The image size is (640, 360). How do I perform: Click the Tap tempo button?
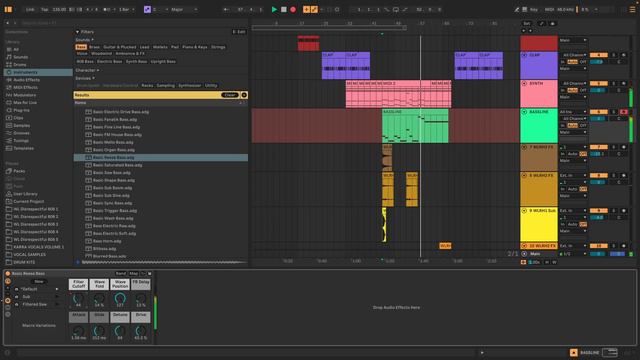tap(44, 9)
